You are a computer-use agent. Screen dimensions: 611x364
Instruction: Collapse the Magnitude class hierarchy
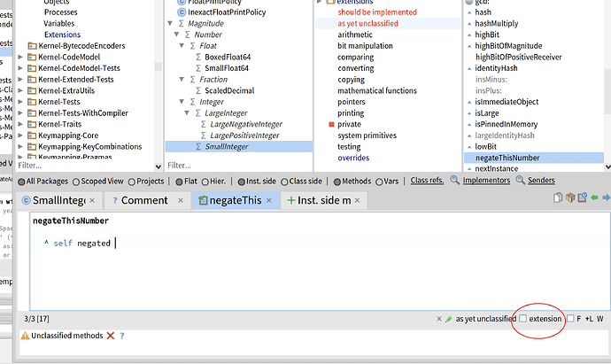[x=170, y=23]
